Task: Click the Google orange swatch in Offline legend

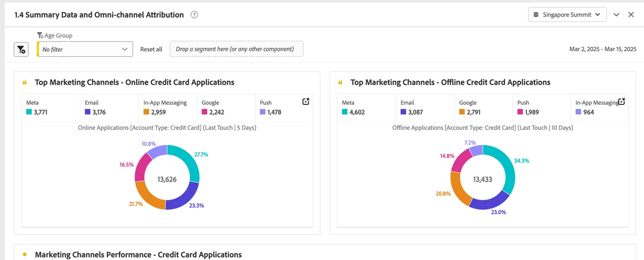Action: click(x=462, y=112)
